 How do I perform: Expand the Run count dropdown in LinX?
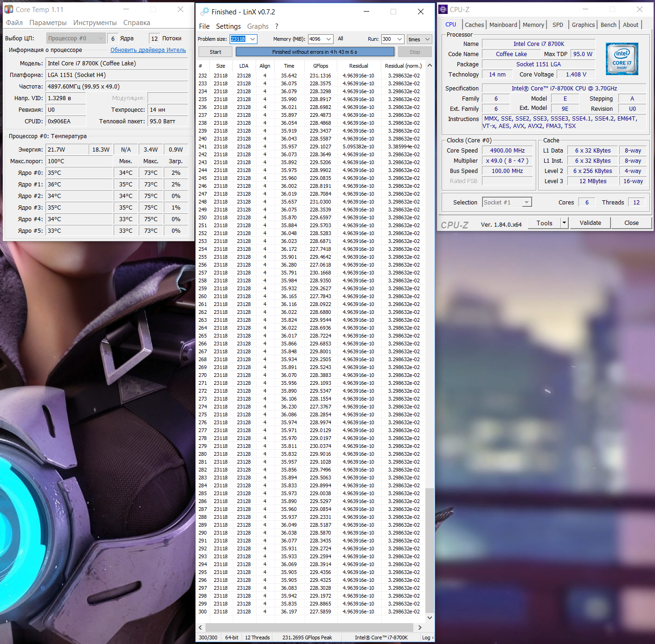click(399, 39)
